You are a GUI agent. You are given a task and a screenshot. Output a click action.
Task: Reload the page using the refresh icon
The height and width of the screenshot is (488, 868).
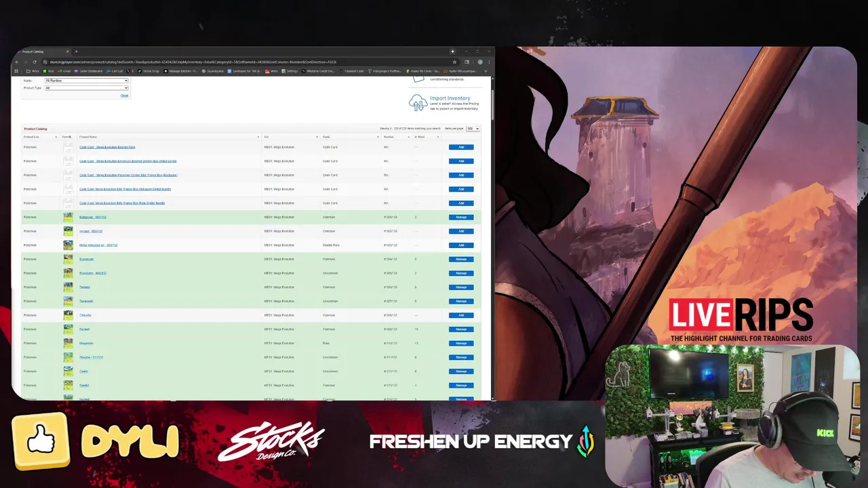click(x=35, y=62)
